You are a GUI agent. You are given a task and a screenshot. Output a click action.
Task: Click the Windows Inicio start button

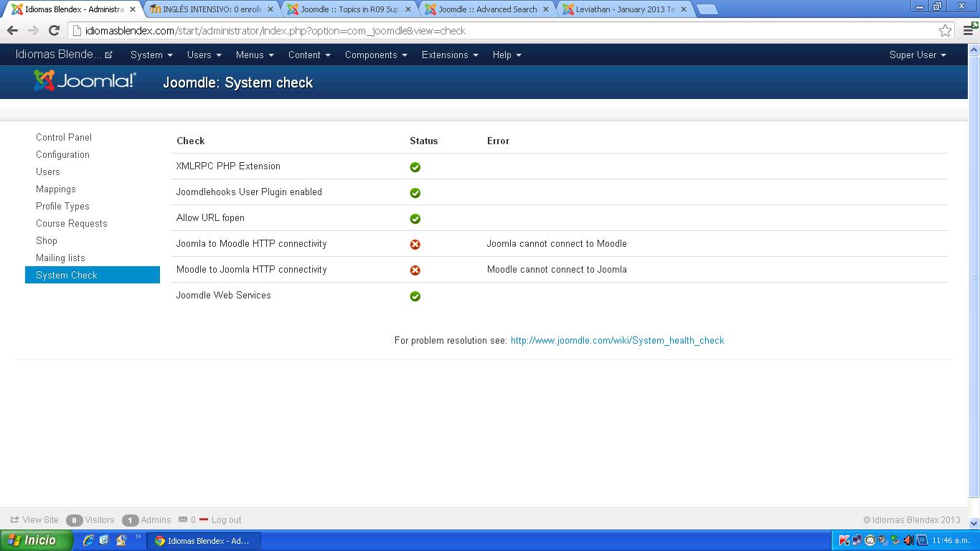tap(36, 541)
